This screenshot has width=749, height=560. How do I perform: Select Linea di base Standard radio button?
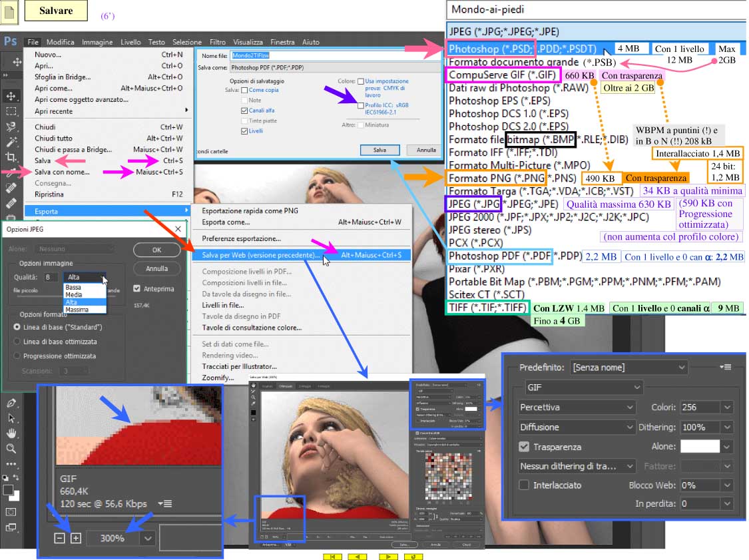pos(17,328)
